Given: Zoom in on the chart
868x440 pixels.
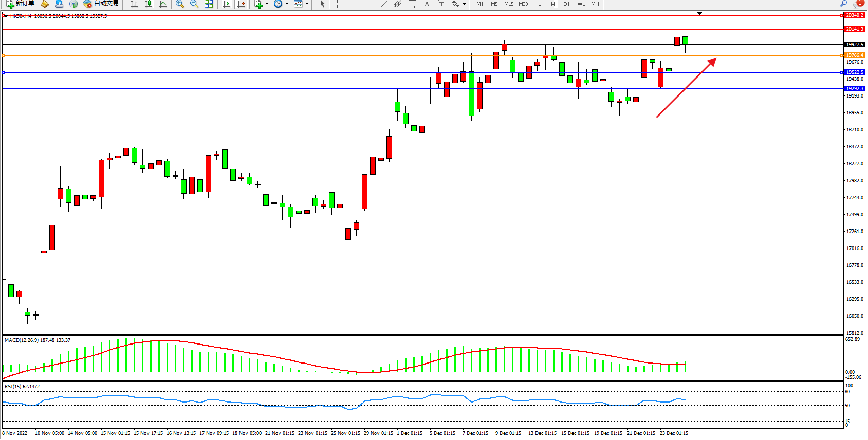Looking at the screenshot, I should pos(180,4).
